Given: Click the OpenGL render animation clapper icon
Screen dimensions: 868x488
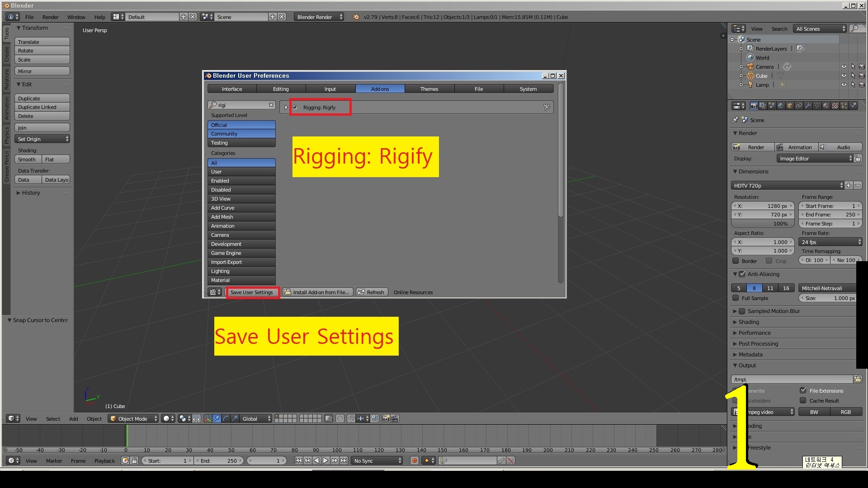Looking at the screenshot, I should [x=395, y=418].
